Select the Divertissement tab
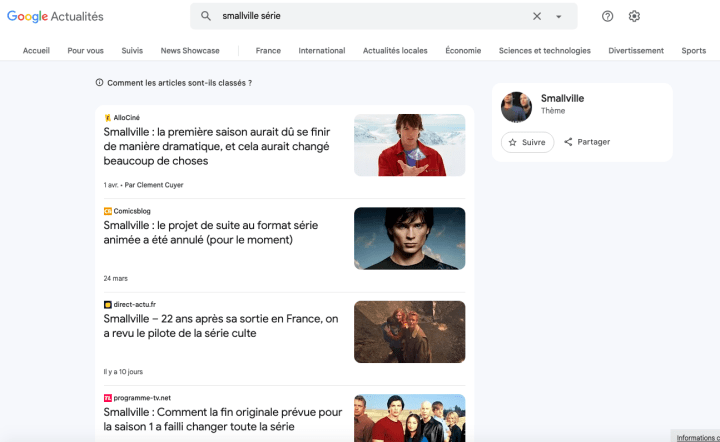This screenshot has height=442, width=720. (x=636, y=51)
